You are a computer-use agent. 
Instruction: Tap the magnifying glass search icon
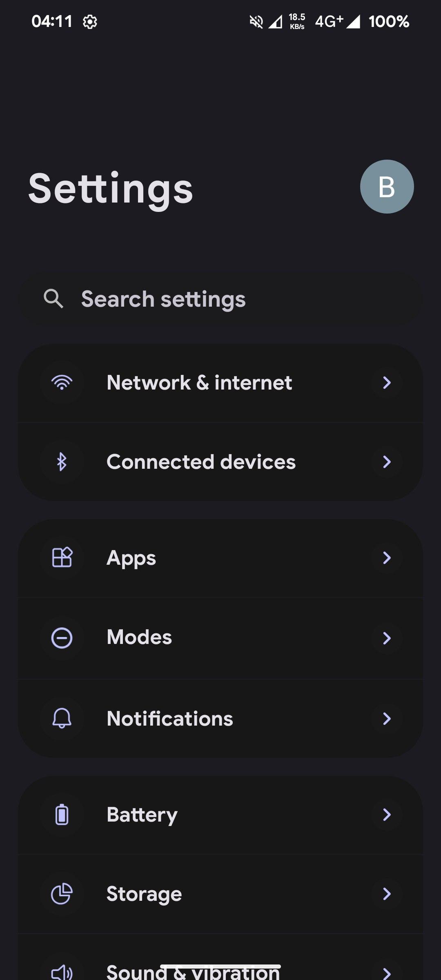(x=53, y=299)
